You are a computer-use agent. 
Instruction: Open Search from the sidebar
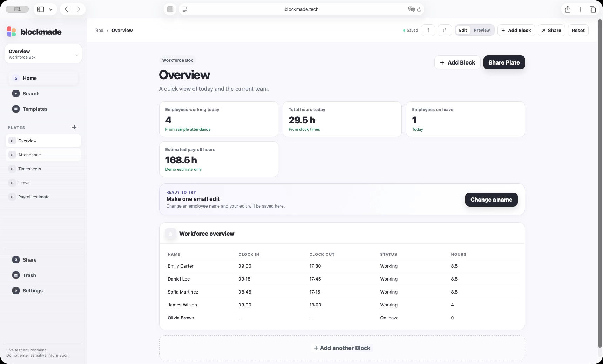pos(43,94)
